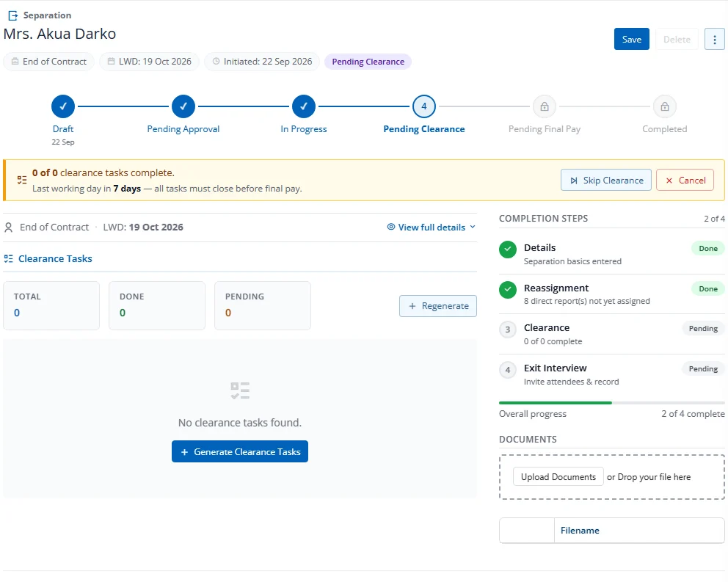The width and height of the screenshot is (728, 582).
Task: Click the Pending Approval step checkmark circle
Action: point(183,106)
